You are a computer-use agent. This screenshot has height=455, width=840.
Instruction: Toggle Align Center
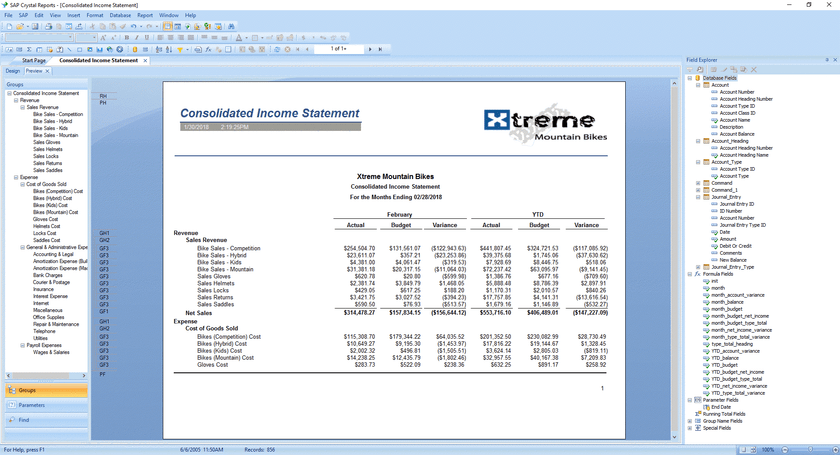pos(170,38)
